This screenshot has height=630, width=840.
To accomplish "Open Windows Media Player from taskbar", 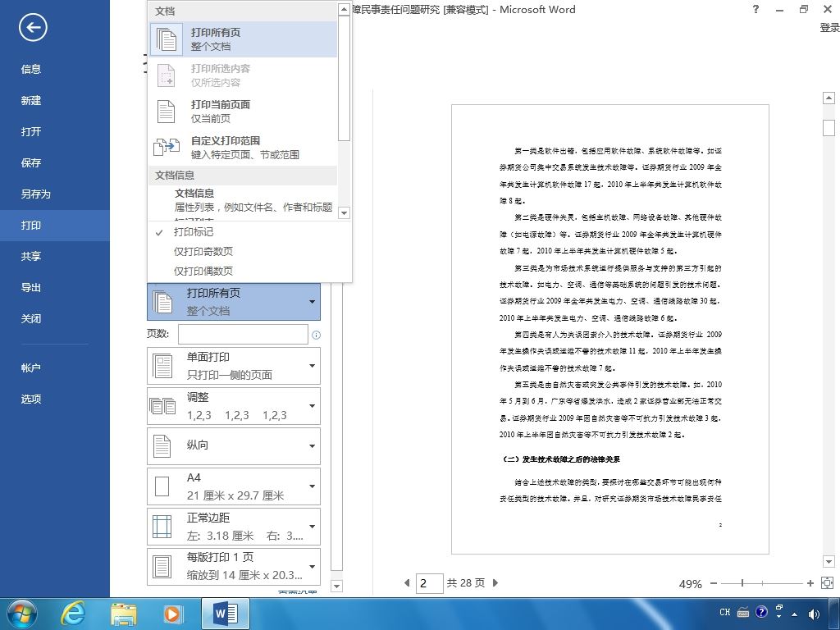I will coord(172,614).
